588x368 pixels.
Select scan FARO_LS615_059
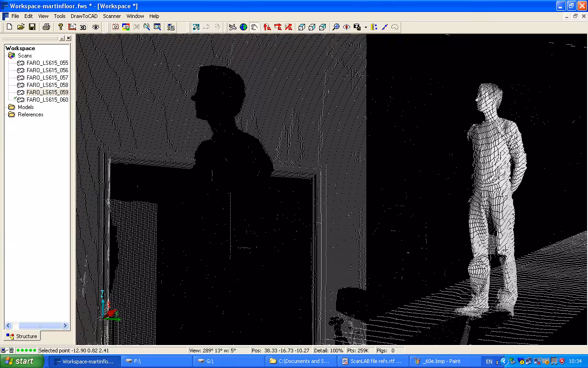point(47,92)
